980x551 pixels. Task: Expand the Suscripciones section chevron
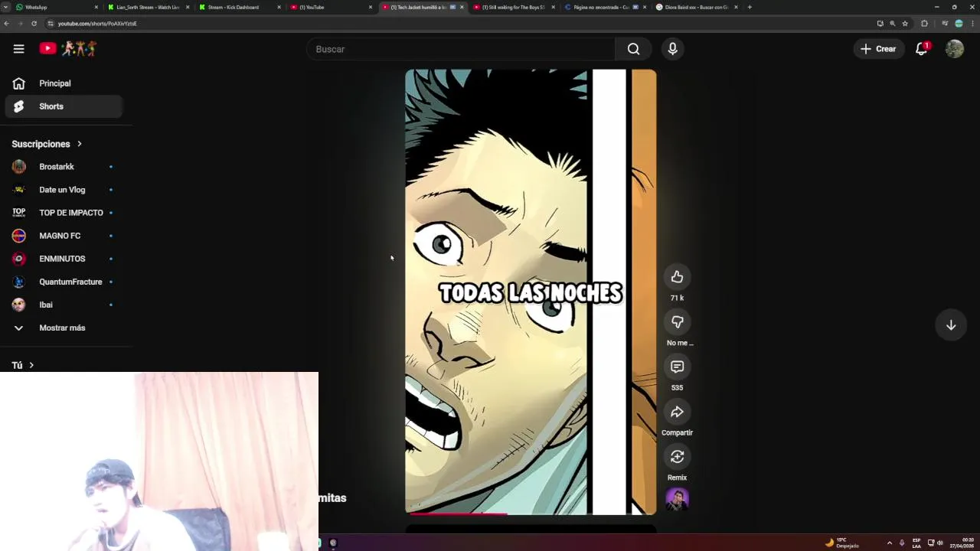click(79, 144)
